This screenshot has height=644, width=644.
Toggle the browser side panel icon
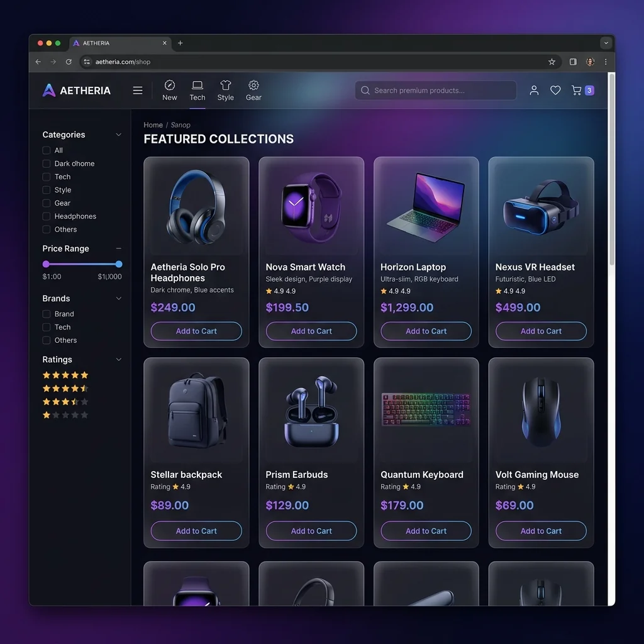573,62
